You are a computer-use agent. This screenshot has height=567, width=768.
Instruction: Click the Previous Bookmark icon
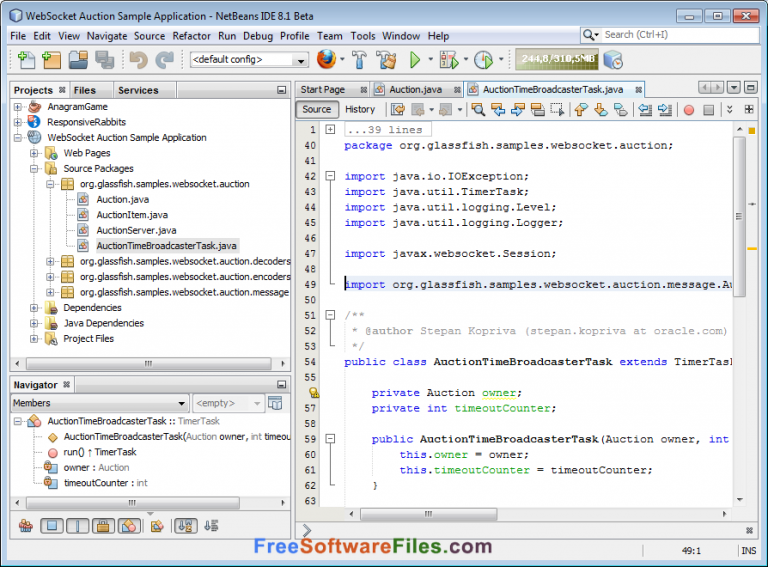click(581, 110)
